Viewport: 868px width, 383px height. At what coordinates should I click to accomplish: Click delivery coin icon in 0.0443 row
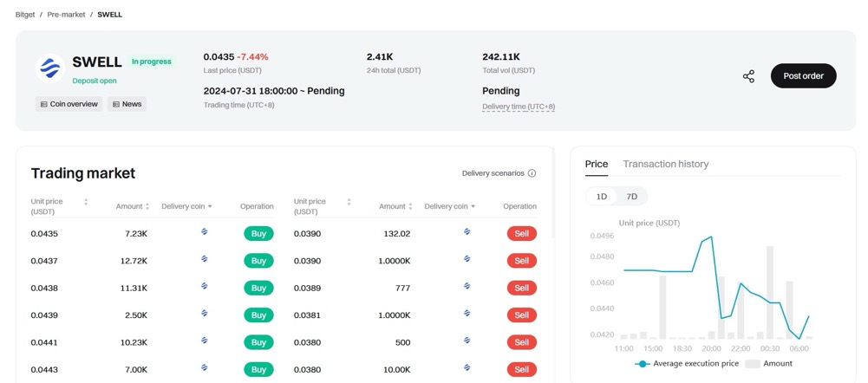click(205, 367)
